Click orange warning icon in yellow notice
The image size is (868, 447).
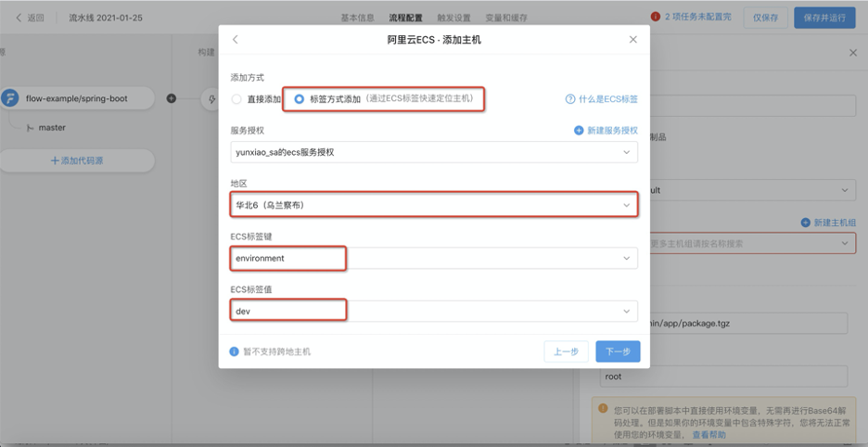tap(604, 409)
